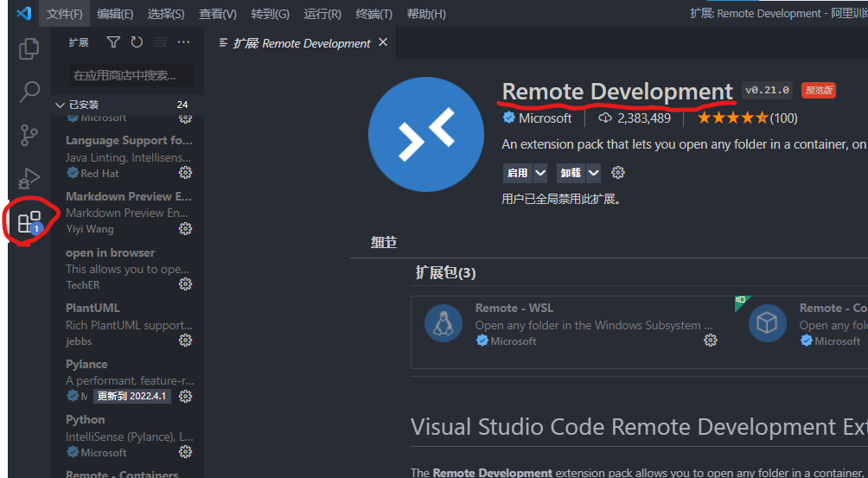Open the extensions panel more actions ellipsis
The width and height of the screenshot is (868, 478).
(x=183, y=42)
